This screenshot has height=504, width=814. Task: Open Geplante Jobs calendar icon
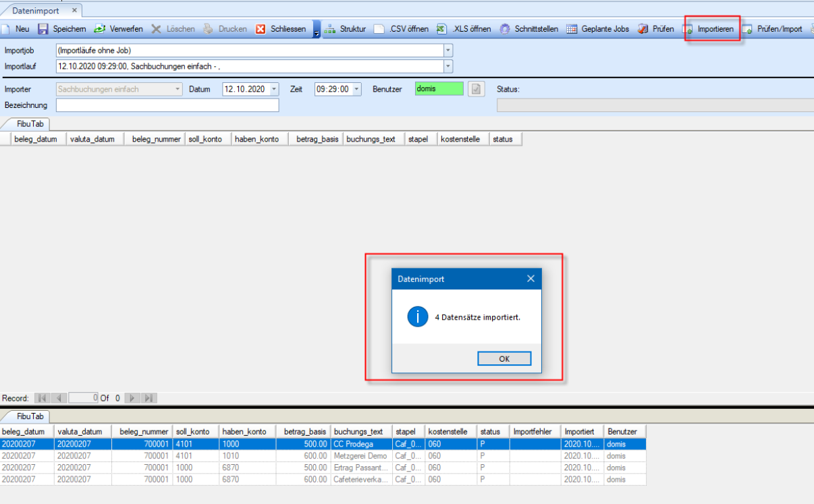(572, 29)
